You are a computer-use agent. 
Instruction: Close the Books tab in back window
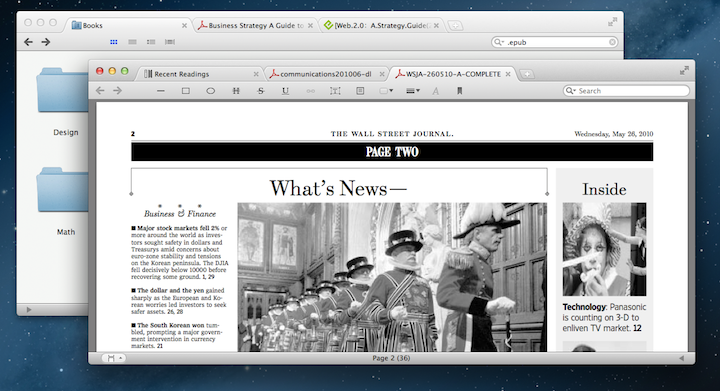tap(184, 26)
